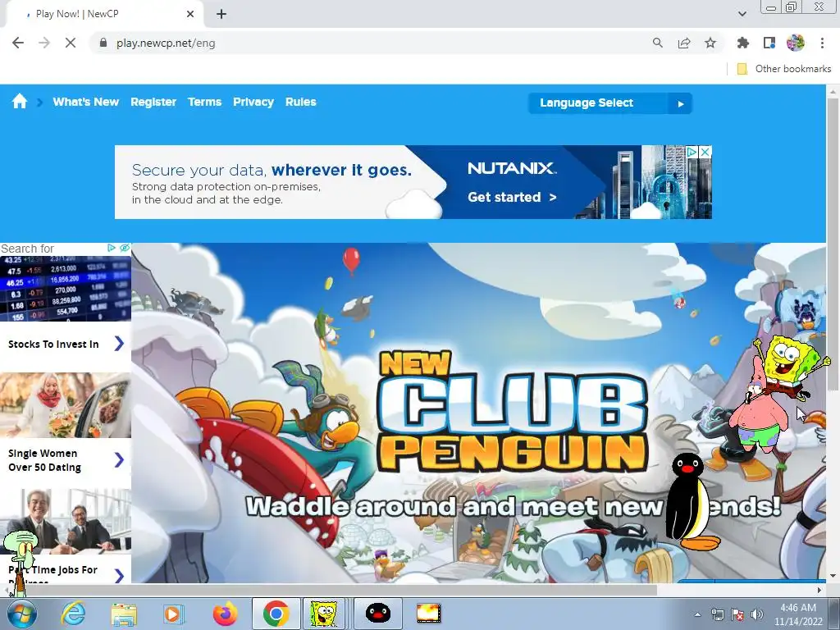Click the AdChoices icon on Nutanix banner
Viewport: 840px width, 630px height.
[x=692, y=152]
